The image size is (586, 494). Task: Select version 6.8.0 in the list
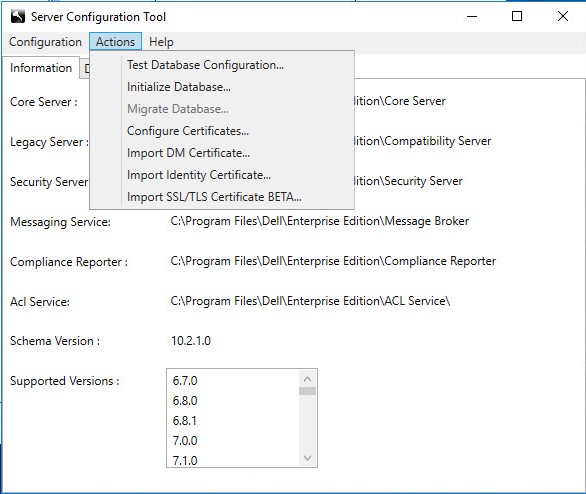[x=185, y=401]
